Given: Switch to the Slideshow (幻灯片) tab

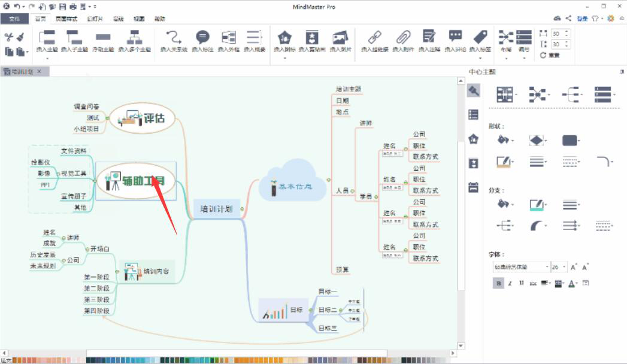Looking at the screenshot, I should click(95, 19).
